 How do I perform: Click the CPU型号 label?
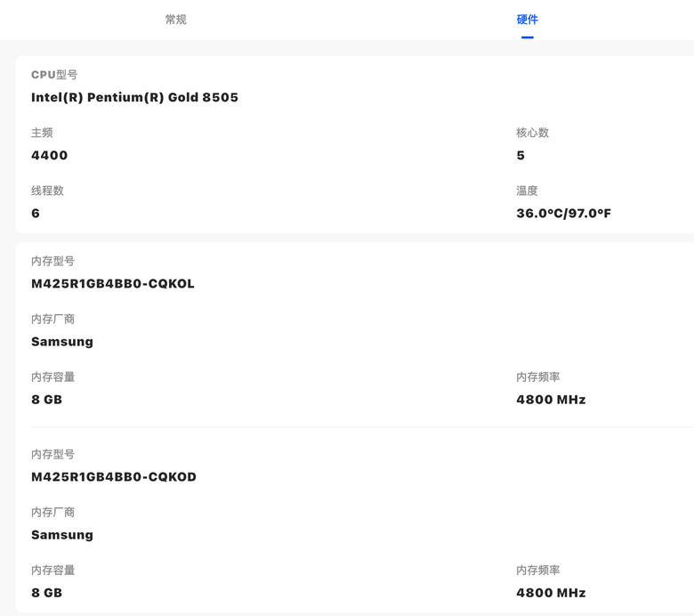54,75
